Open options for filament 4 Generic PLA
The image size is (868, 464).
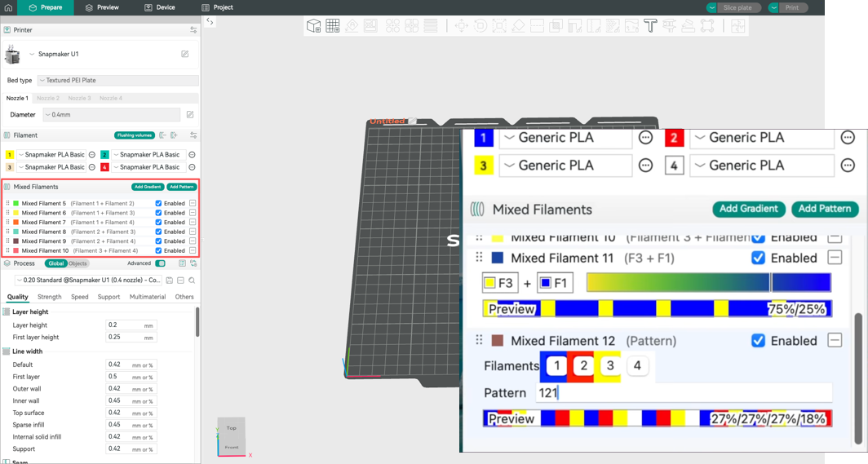[x=848, y=166]
